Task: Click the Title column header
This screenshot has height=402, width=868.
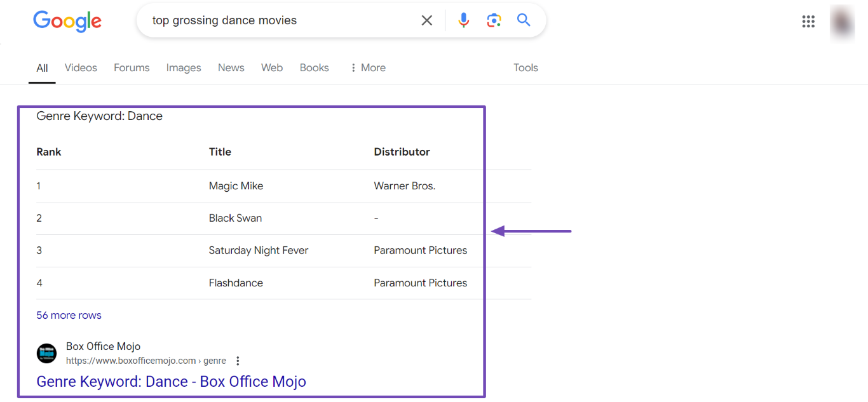Action: pos(220,152)
